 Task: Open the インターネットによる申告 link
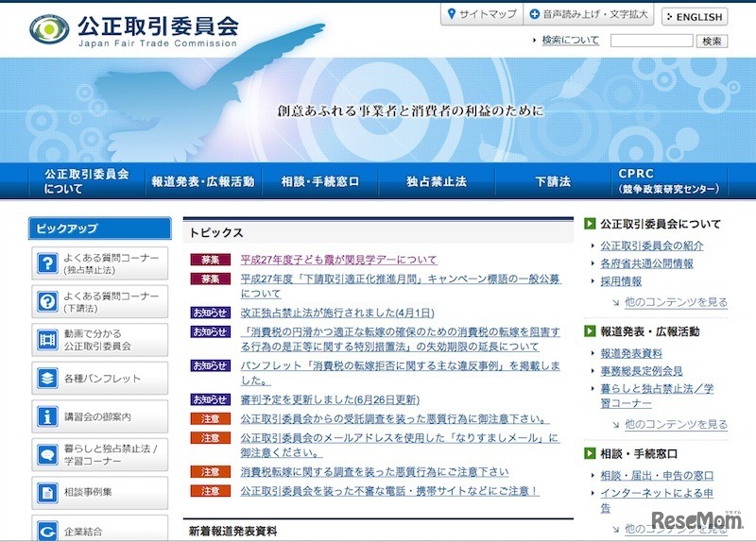click(x=657, y=500)
